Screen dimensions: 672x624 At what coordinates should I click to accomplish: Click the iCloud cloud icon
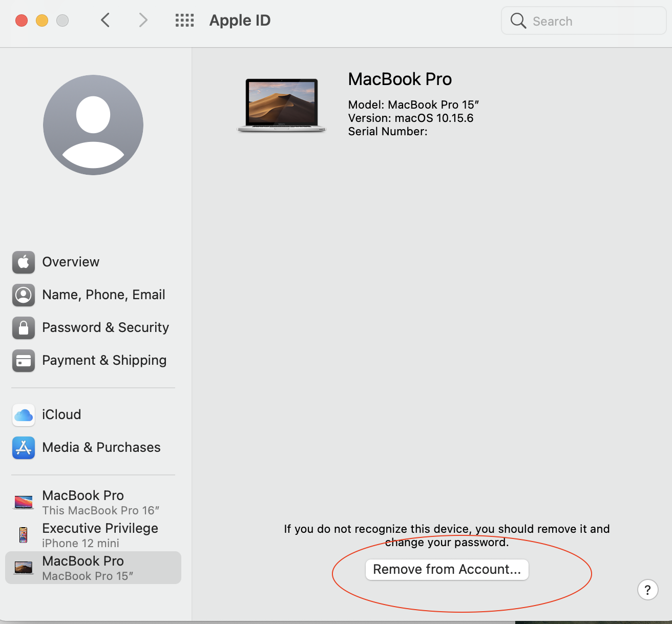point(24,415)
